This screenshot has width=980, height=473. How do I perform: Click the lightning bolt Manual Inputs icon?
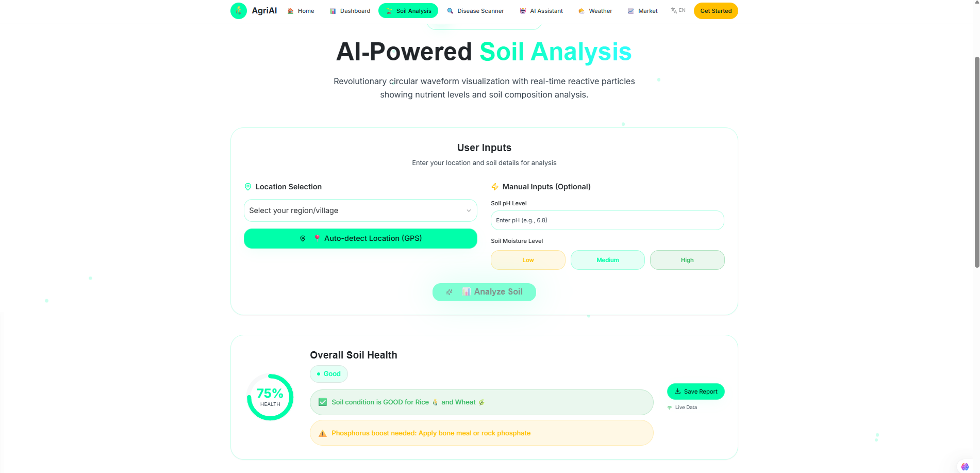click(x=495, y=187)
